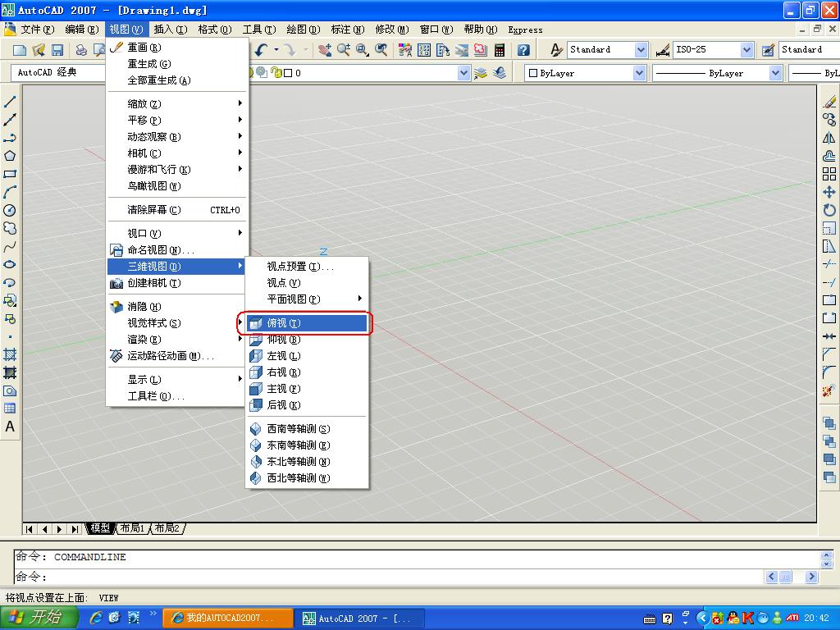Click the 模型 model tab
The height and width of the screenshot is (630, 840).
point(100,528)
